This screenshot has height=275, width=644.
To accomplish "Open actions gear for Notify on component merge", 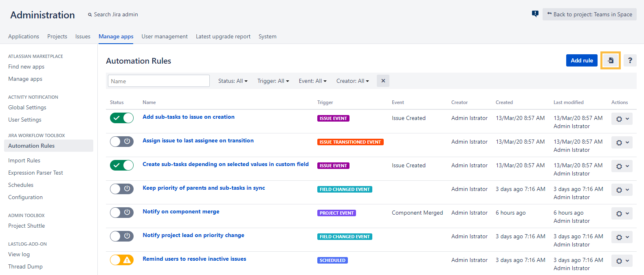I will pyautogui.click(x=622, y=214).
